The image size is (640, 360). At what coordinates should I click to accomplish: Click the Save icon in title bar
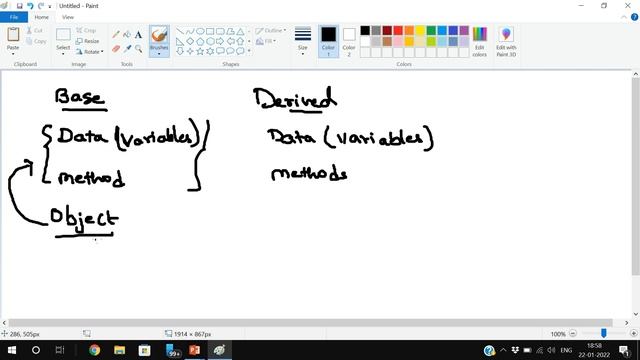(x=19, y=6)
